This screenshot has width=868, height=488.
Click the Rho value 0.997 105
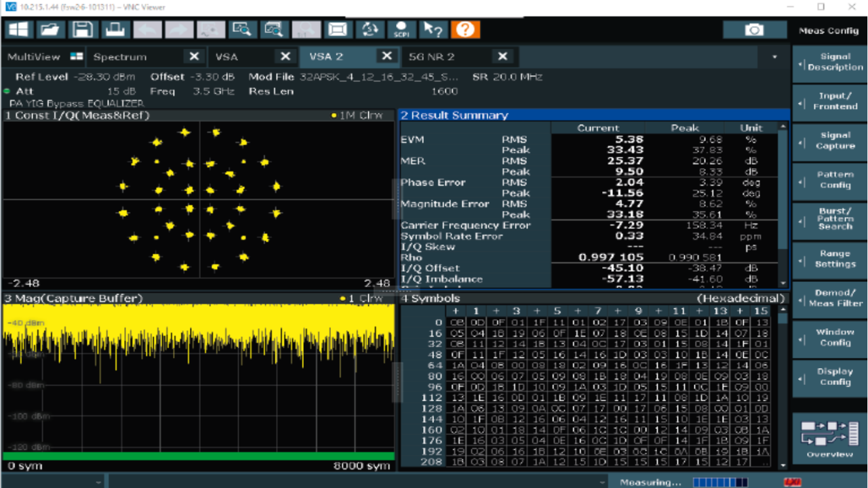point(611,258)
